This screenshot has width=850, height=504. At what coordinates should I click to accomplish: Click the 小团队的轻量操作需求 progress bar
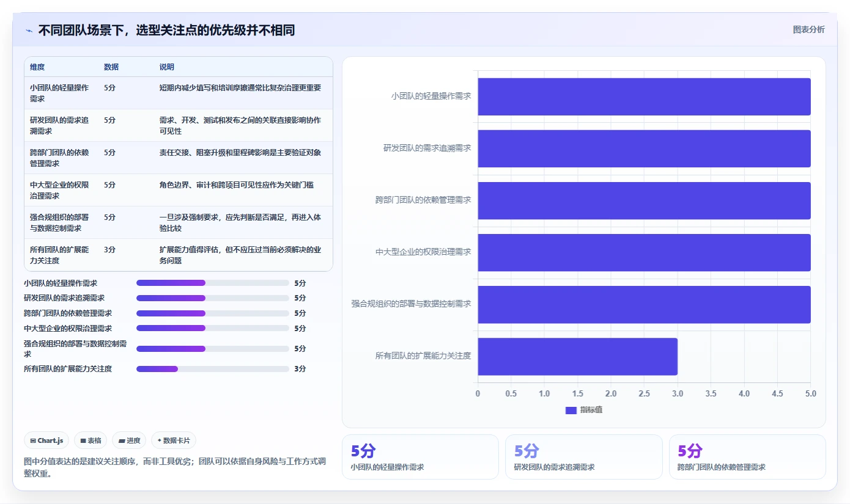(213, 283)
